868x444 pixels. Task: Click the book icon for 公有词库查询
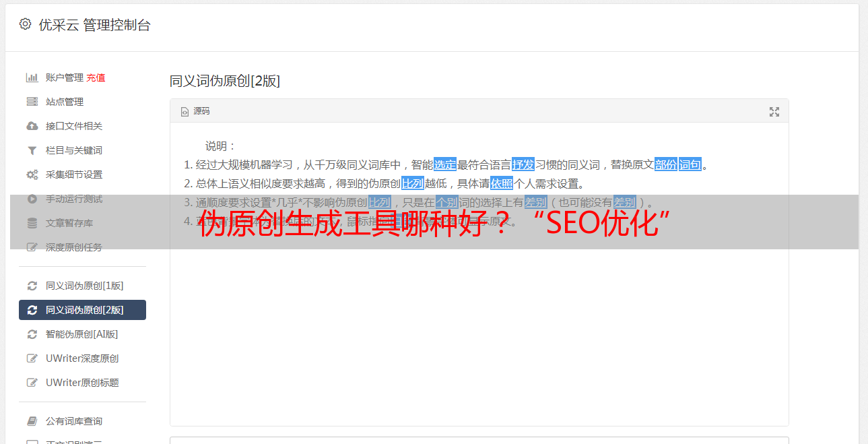32,421
